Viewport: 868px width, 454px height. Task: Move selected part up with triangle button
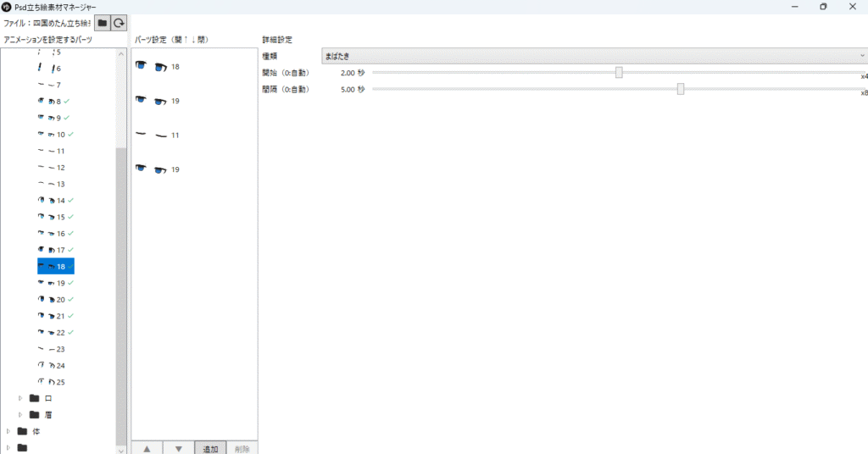pos(147,448)
